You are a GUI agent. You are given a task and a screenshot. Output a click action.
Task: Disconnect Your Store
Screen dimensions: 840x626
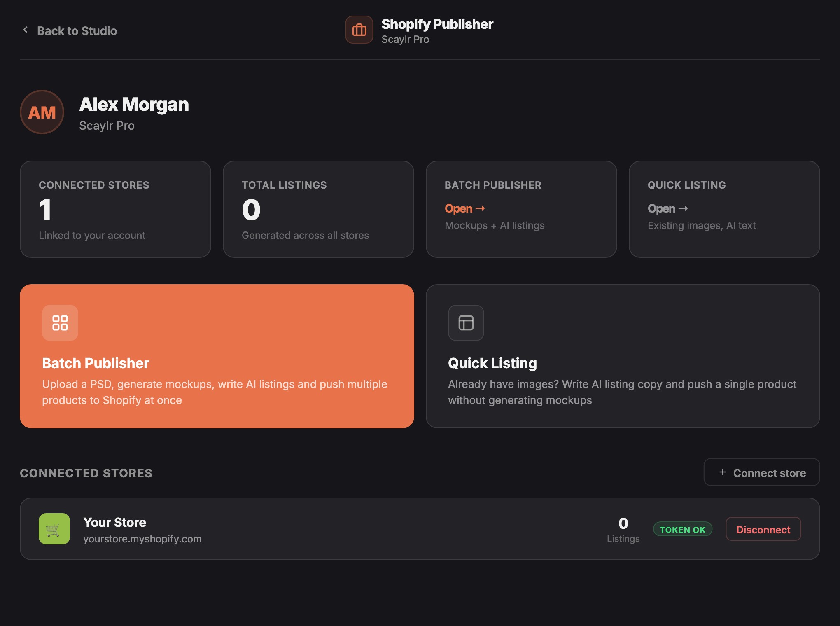[763, 529]
